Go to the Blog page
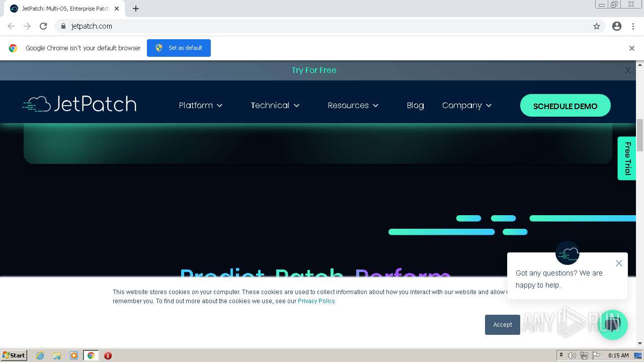The image size is (644, 362). [x=416, y=105]
